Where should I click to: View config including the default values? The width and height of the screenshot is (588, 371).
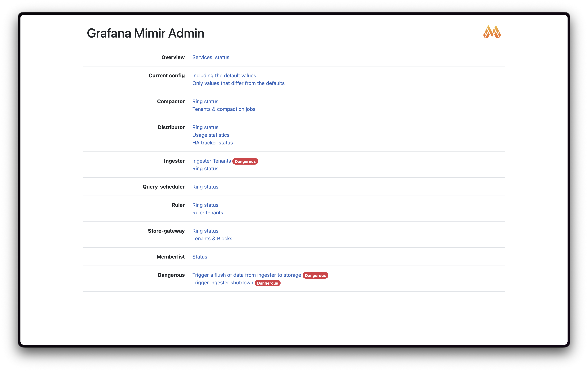tap(224, 75)
